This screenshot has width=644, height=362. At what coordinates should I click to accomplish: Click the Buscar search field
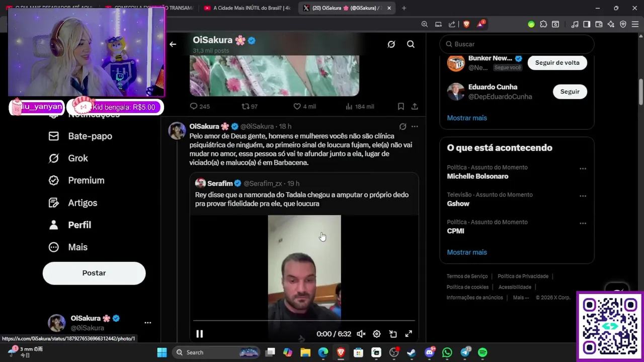517,44
